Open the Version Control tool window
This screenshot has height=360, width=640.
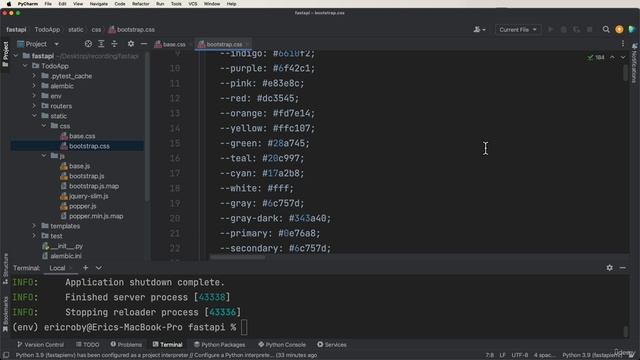(x=40, y=344)
